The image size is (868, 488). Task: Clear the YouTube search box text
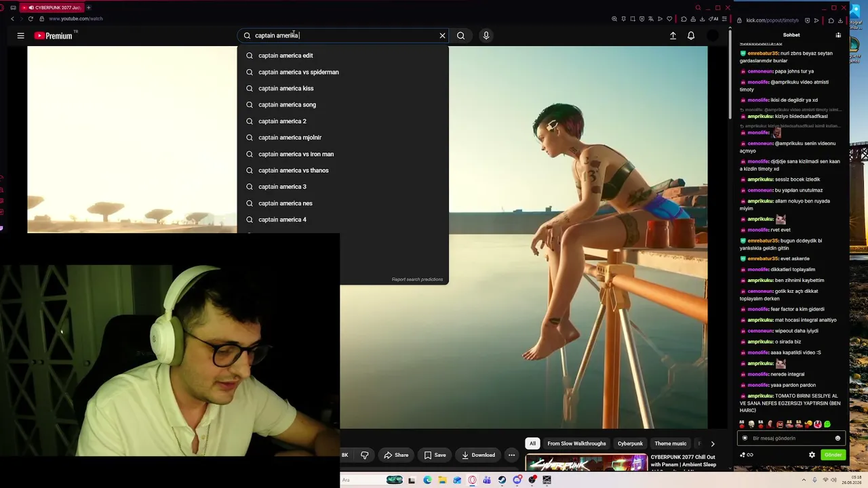[442, 35]
